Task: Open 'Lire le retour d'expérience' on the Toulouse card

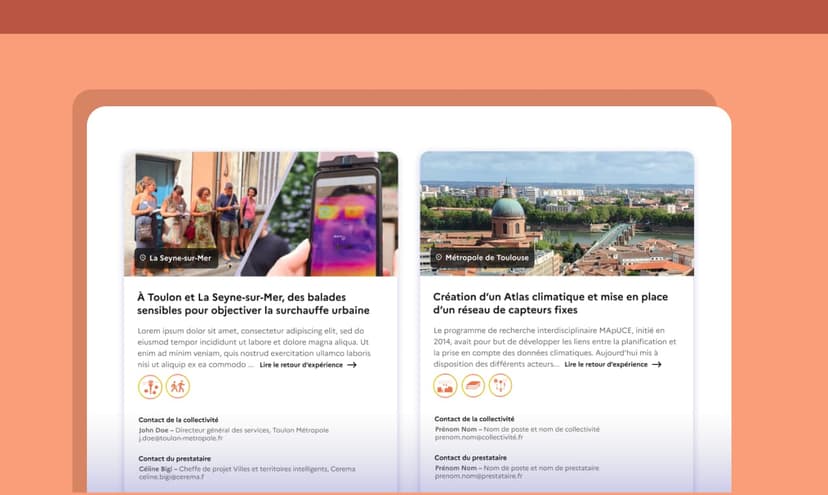Action: tap(605, 365)
